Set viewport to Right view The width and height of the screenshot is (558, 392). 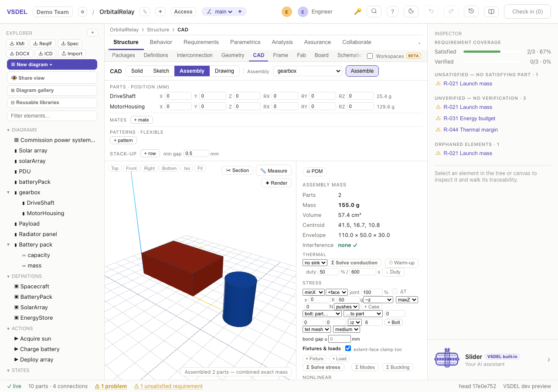point(149,168)
